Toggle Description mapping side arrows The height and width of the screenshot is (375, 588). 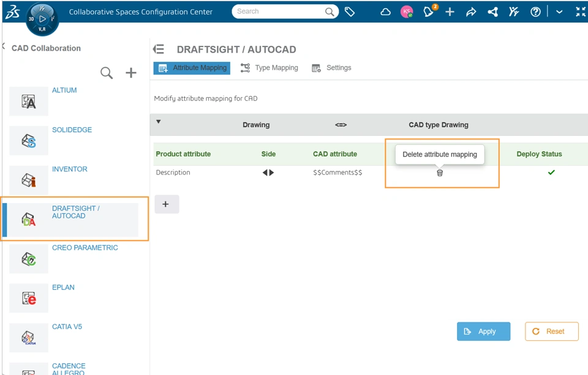pos(268,173)
